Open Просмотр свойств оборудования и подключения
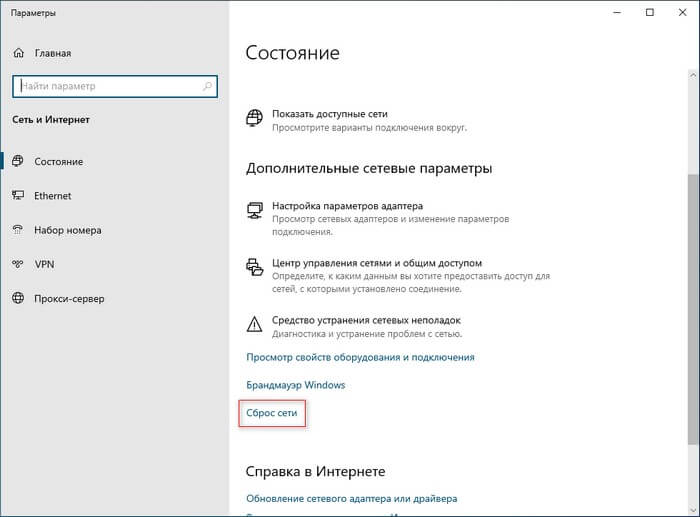 (360, 357)
